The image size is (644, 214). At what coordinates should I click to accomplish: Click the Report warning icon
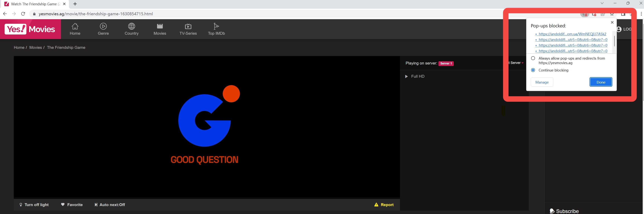pos(376,205)
